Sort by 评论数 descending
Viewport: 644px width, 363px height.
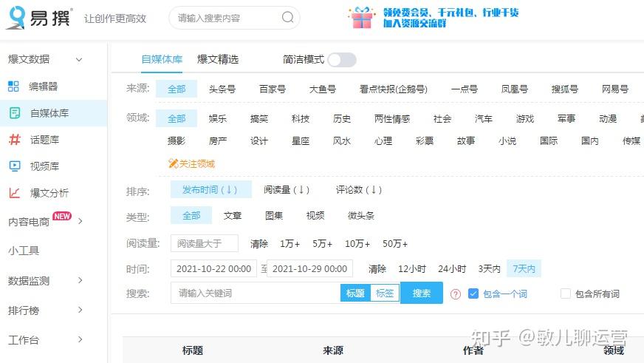[358, 189]
